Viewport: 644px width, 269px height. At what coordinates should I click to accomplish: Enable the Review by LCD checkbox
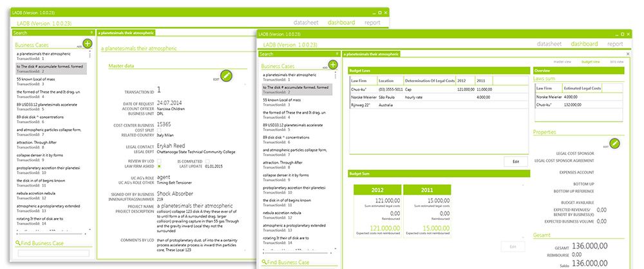point(158,161)
